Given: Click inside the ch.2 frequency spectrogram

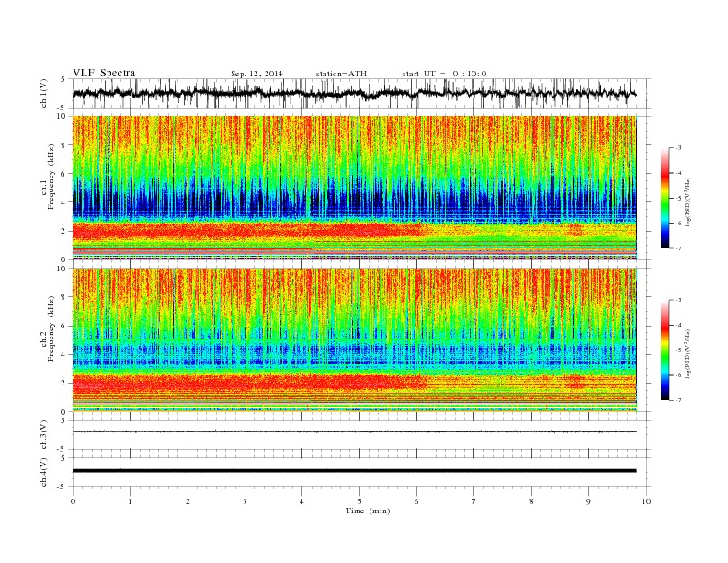Looking at the screenshot, I should coord(354,339).
